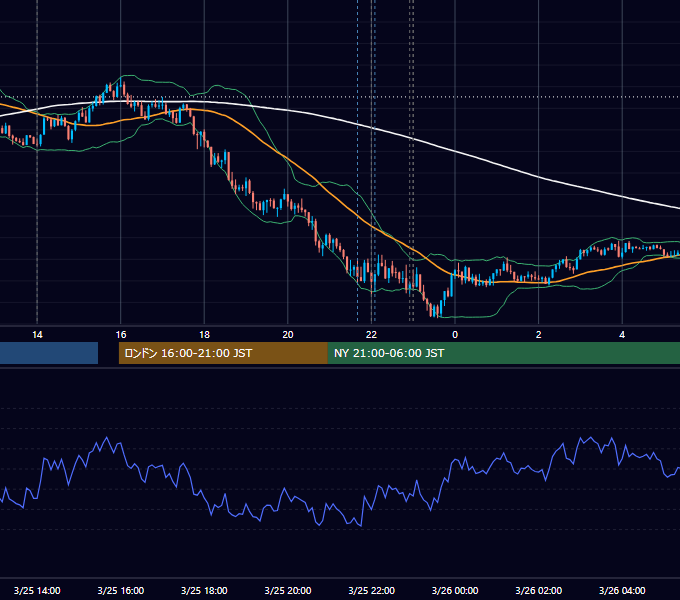Image resolution: width=680 pixels, height=600 pixels.
Task: Click the 3/26 02:00 date label
Action: [x=539, y=590]
